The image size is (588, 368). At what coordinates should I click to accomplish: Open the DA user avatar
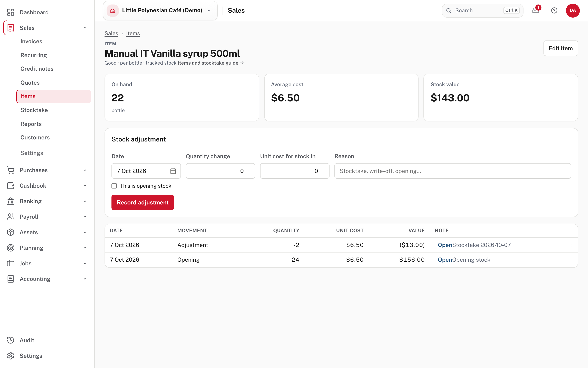tap(573, 10)
